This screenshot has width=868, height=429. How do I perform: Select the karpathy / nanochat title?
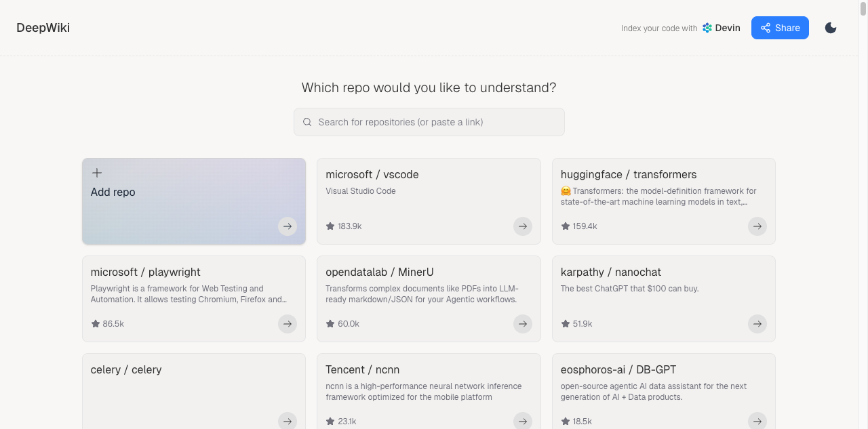(x=611, y=272)
